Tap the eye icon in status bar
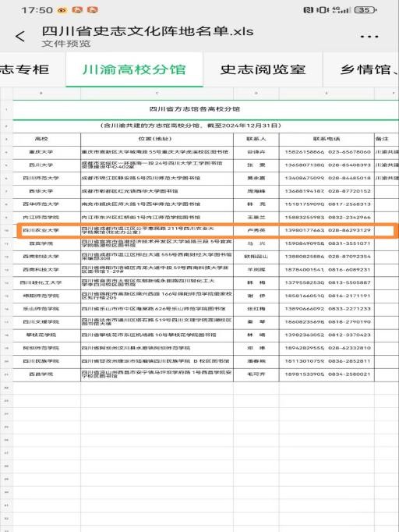 (x=62, y=10)
